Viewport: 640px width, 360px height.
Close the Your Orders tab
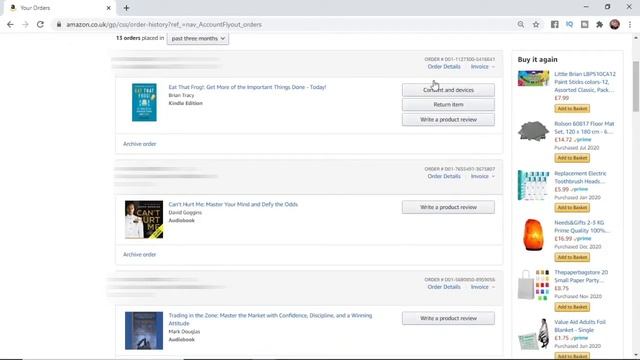pos(108,8)
